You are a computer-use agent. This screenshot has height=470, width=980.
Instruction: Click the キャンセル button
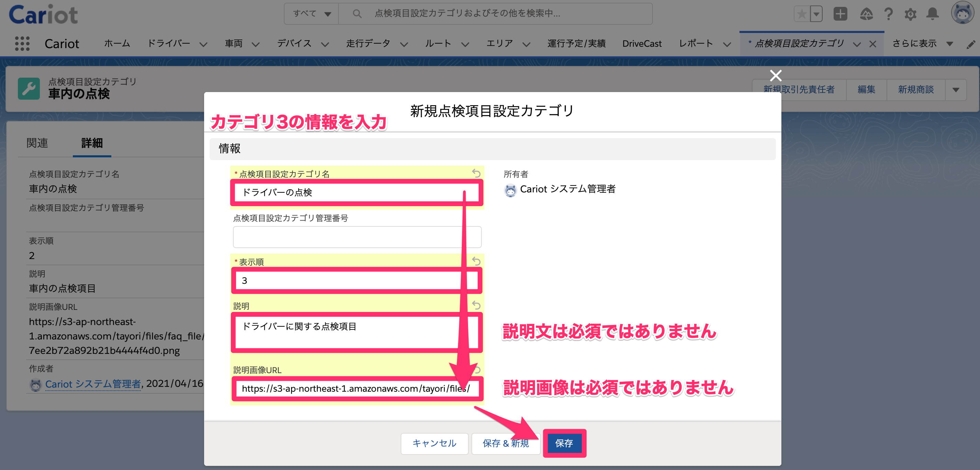pos(434,444)
